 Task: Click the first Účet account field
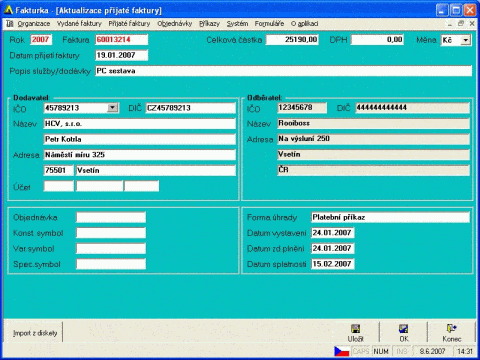click(x=59, y=186)
